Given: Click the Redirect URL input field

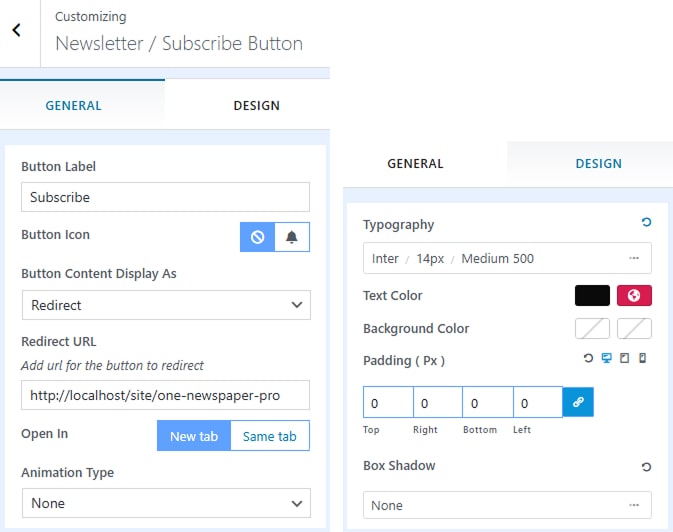Looking at the screenshot, I should coord(166,395).
